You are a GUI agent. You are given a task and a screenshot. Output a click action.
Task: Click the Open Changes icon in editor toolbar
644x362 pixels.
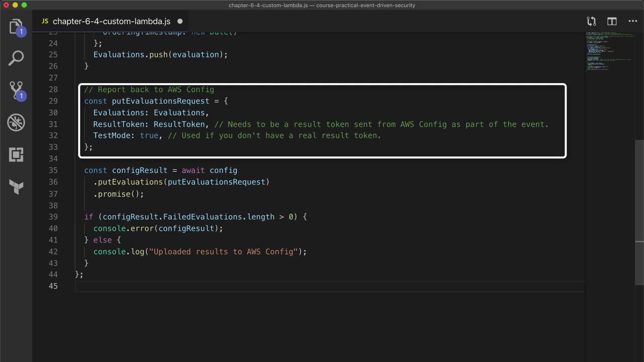591,21
